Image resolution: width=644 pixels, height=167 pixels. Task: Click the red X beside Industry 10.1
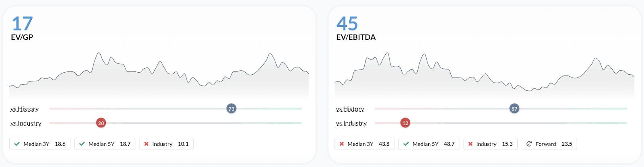[x=147, y=144]
